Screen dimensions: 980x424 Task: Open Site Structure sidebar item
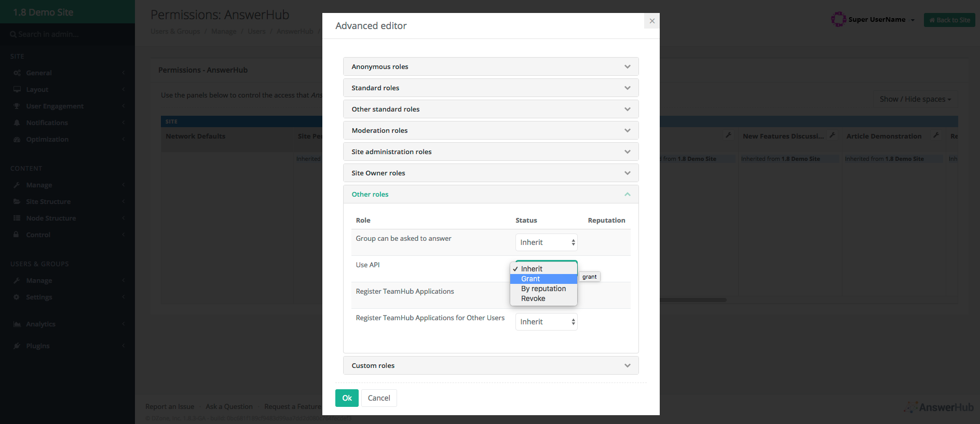pyautogui.click(x=67, y=201)
